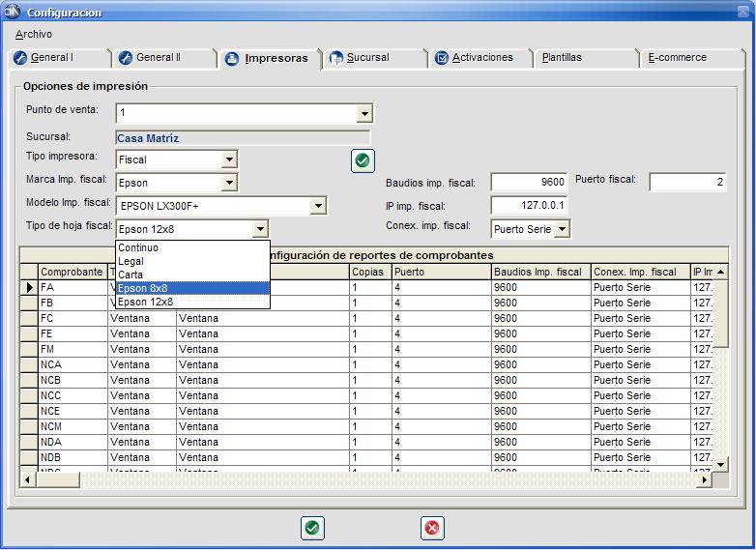Select the NDA comprobante cell
The width and height of the screenshot is (756, 550).
73,442
